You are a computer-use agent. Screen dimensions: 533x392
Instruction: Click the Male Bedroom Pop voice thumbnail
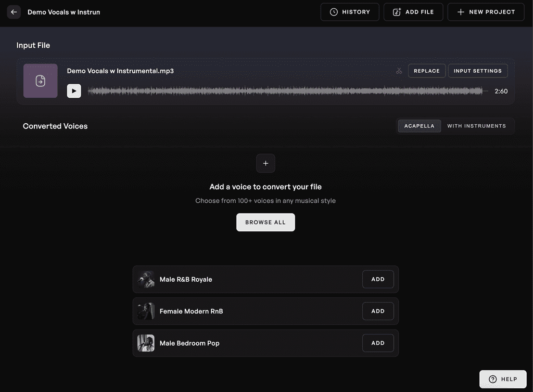click(146, 343)
